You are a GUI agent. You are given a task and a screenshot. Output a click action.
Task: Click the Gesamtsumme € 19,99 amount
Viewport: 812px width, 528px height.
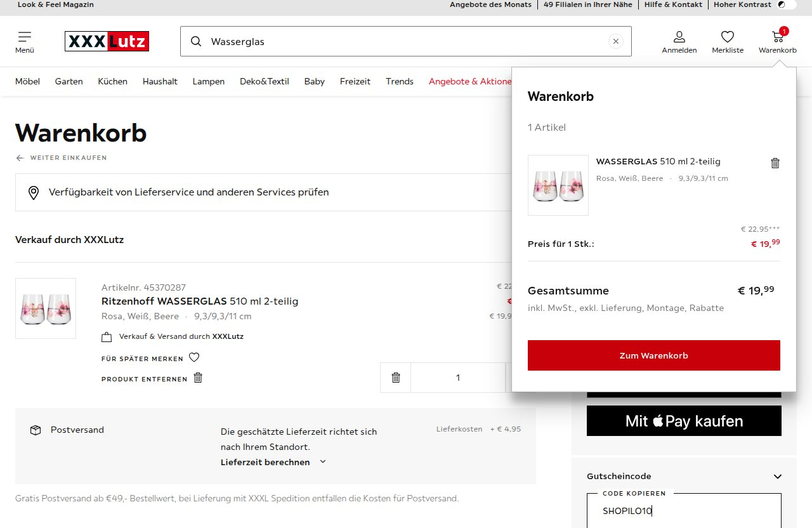point(756,290)
